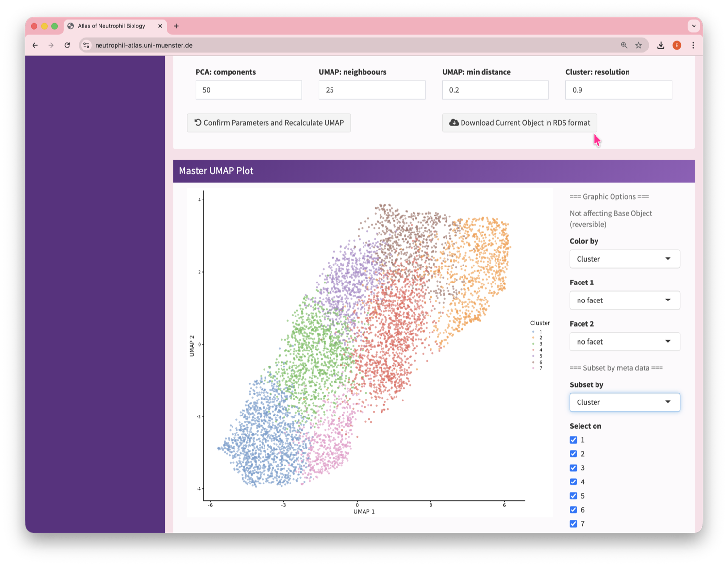Reload the page with refresh icon

pos(67,45)
